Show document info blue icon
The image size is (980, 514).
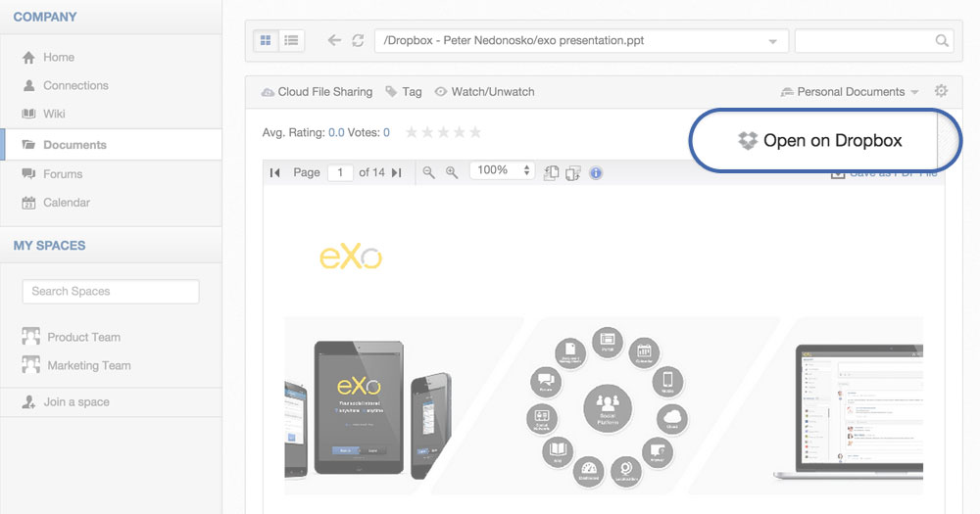pyautogui.click(x=596, y=173)
